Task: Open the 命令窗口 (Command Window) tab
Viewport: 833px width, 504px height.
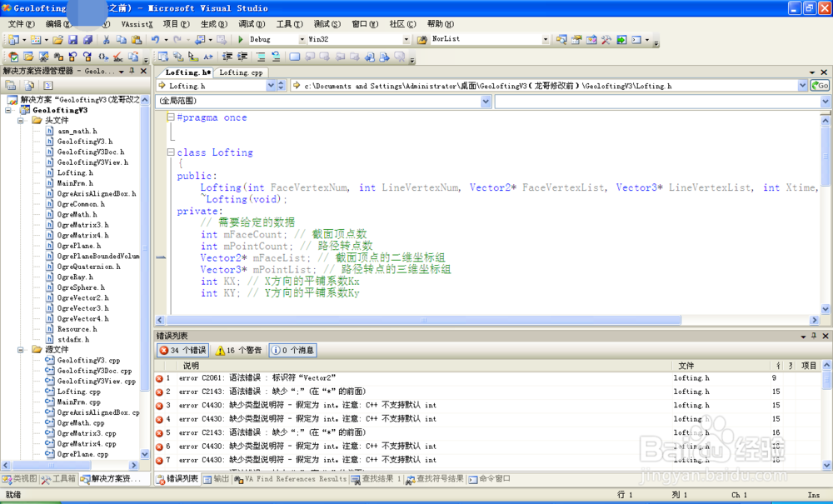Action: coord(489,479)
